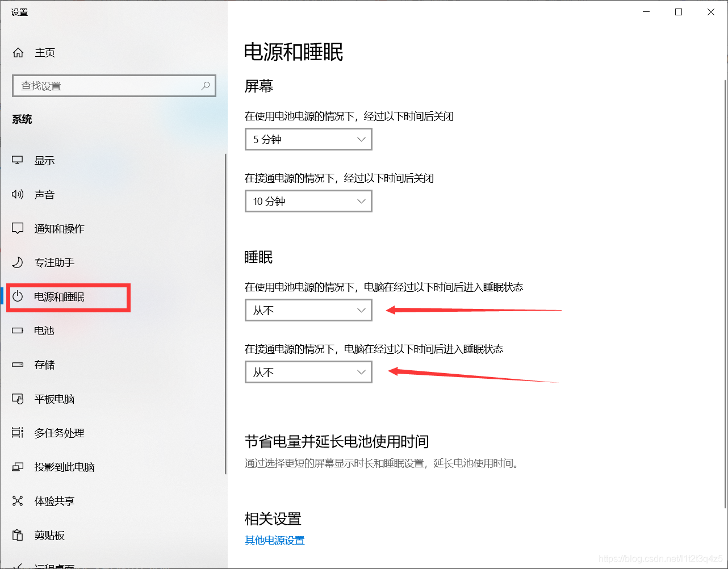Expand the 10 分钟 plugged-in dropdown
The height and width of the screenshot is (569, 728).
pos(308,201)
